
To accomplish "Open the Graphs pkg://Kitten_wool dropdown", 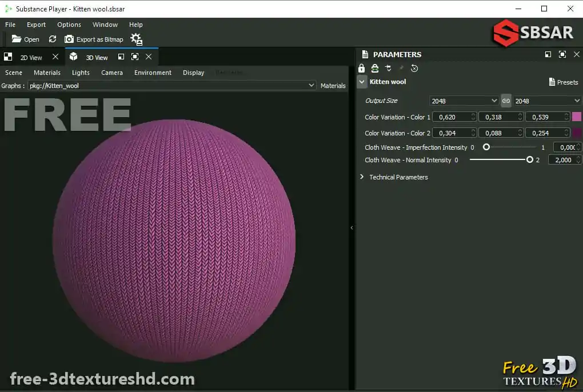I will click(312, 85).
